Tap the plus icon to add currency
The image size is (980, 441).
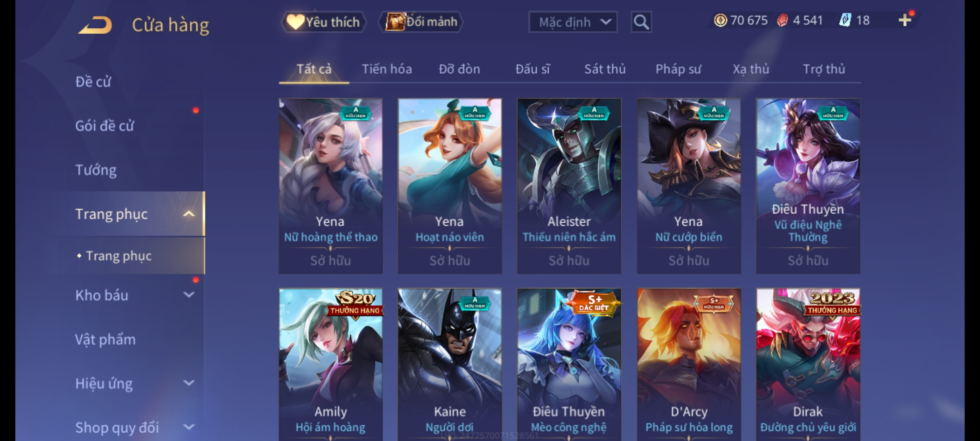point(905,20)
